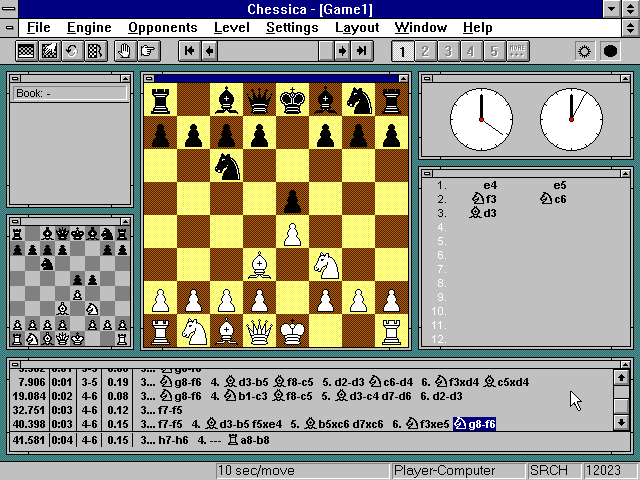Click the right black-side clock

click(x=571, y=120)
